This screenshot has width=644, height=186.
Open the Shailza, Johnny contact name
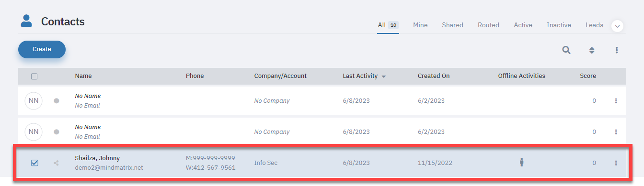click(97, 158)
